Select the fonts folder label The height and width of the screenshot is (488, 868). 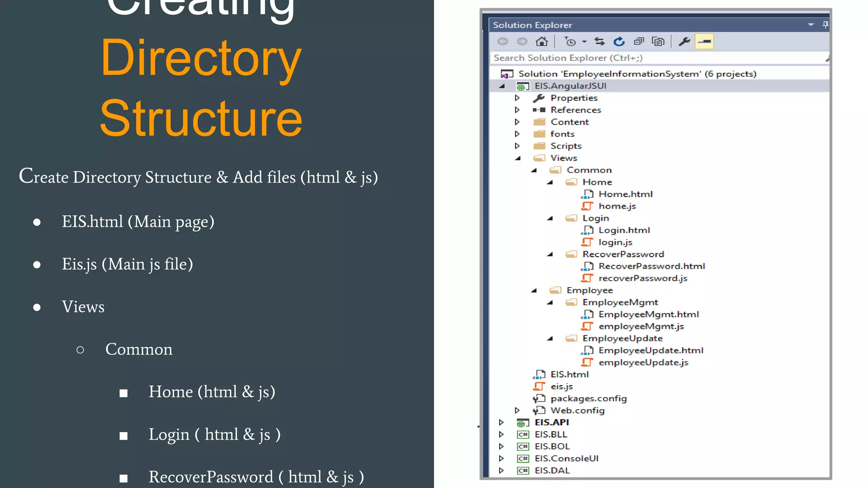[562, 134]
